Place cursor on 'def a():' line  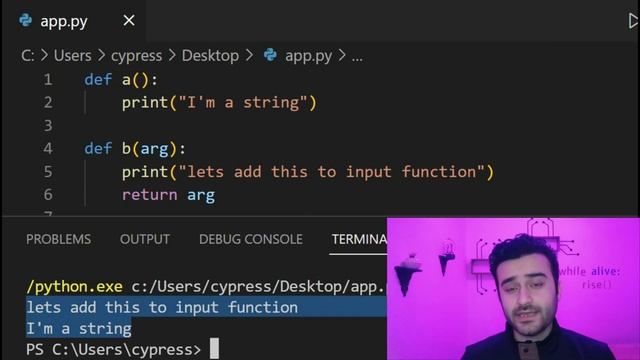121,80
